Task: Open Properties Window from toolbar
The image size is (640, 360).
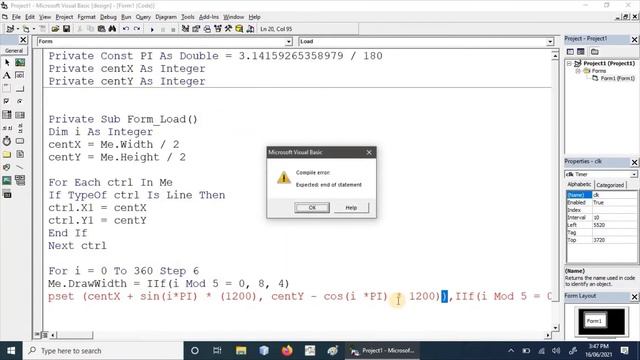Action: coord(196,29)
